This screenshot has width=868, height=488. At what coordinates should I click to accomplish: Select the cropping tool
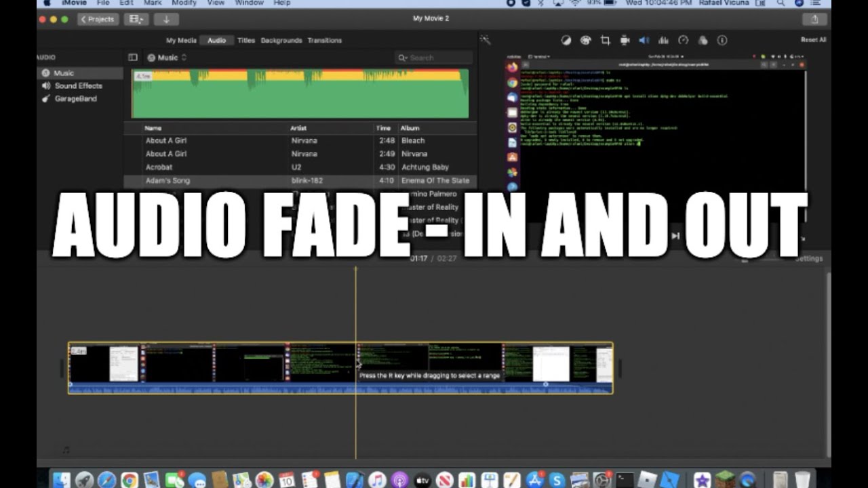point(605,40)
